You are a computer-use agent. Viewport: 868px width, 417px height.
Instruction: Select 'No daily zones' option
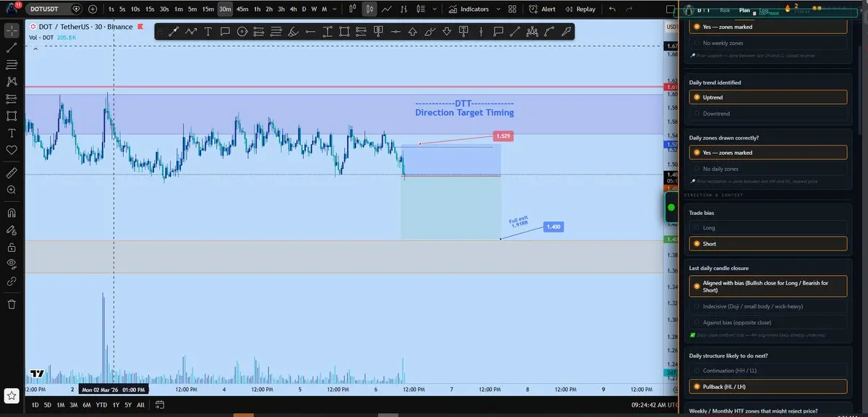coord(767,169)
